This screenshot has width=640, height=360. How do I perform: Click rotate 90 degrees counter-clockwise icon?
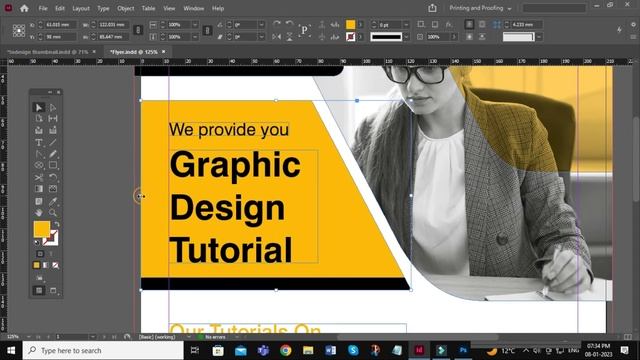coord(289,24)
